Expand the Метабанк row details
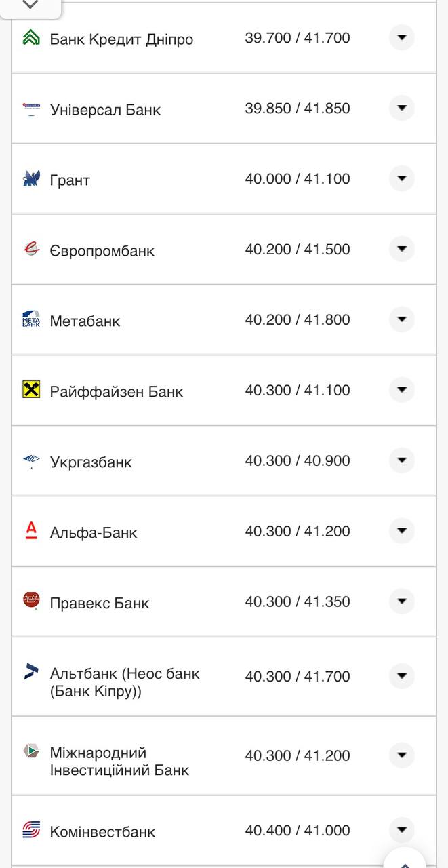This screenshot has height=868, width=448. 402,320
